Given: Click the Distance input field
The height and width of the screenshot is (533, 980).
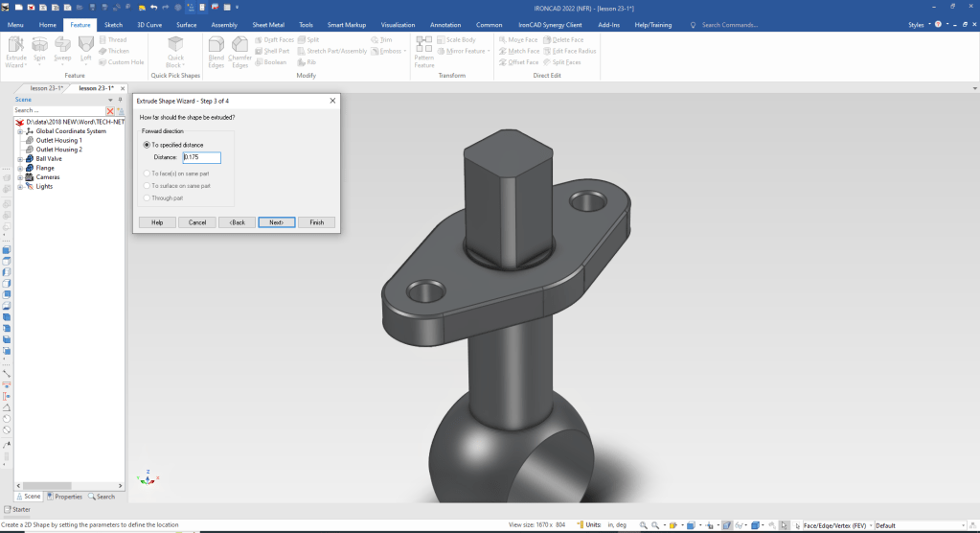Looking at the screenshot, I should click(201, 158).
